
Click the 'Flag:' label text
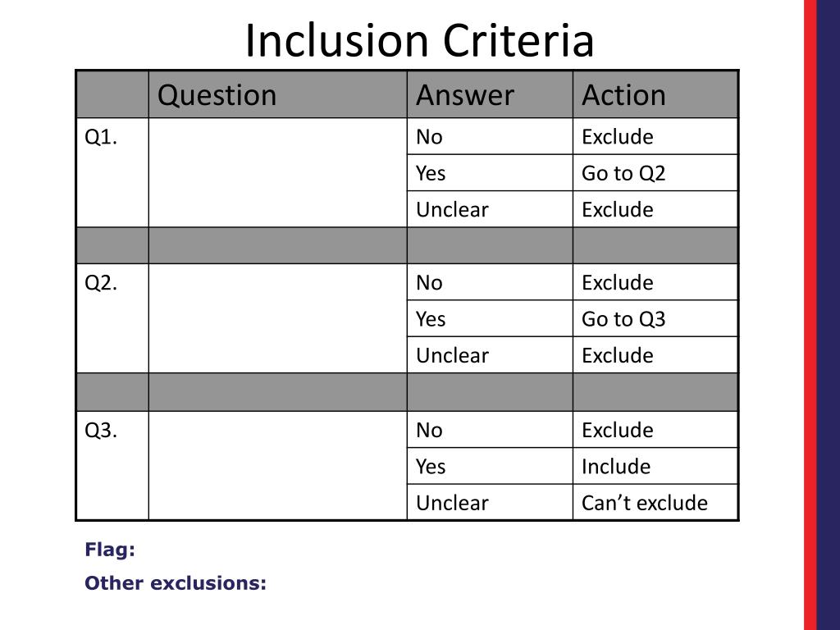click(110, 550)
